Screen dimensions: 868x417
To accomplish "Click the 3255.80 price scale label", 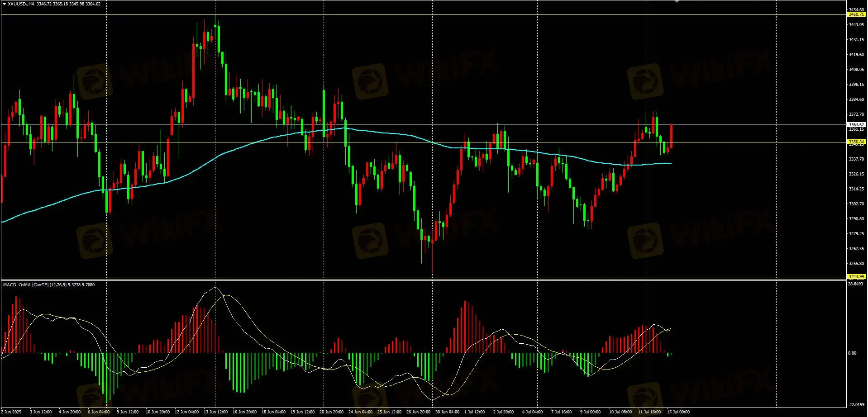I will click(856, 264).
